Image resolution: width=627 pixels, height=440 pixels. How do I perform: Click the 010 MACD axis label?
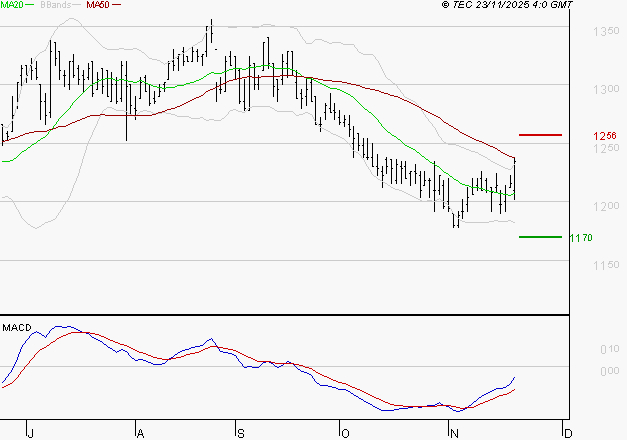pyautogui.click(x=610, y=350)
